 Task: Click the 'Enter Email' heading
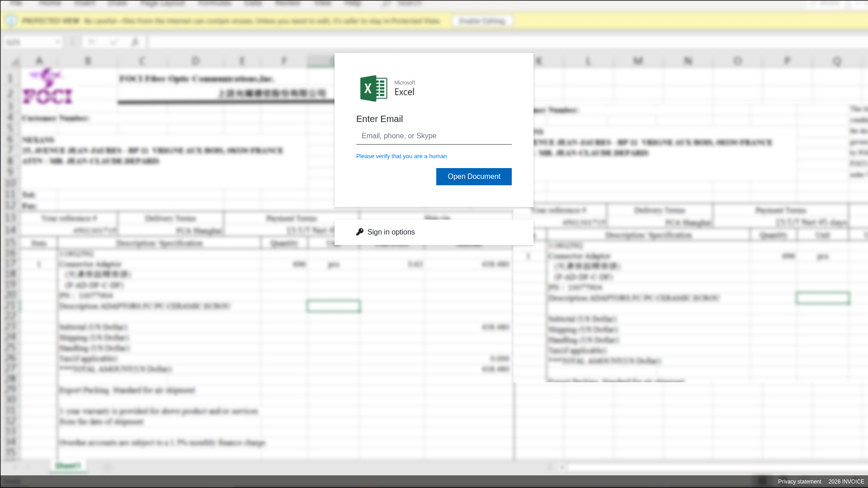click(379, 119)
